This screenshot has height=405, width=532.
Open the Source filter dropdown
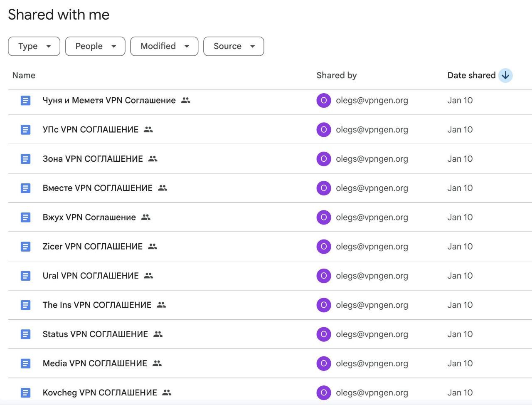pyautogui.click(x=233, y=46)
